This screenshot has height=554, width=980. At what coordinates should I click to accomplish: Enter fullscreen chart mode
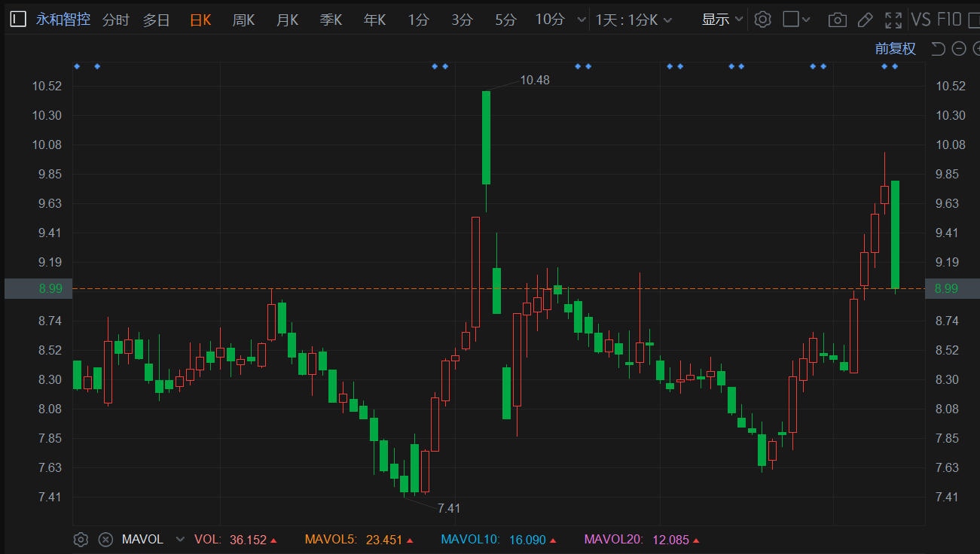coord(893,20)
